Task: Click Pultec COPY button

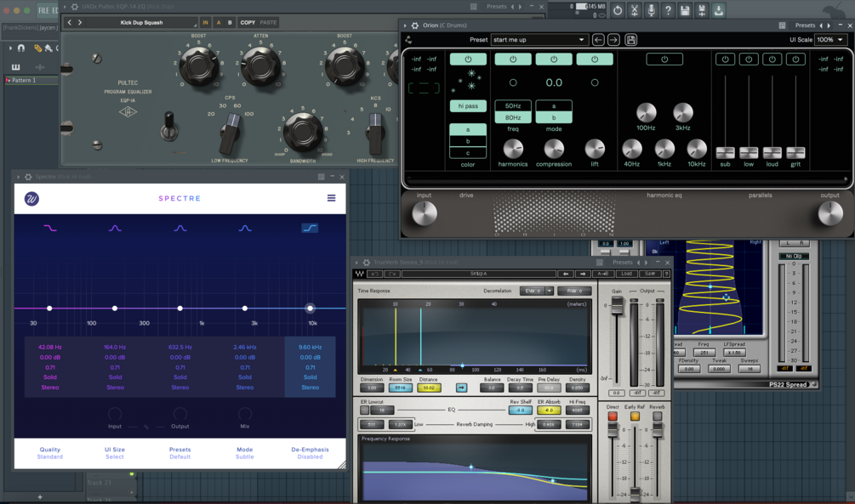Action: click(x=248, y=22)
